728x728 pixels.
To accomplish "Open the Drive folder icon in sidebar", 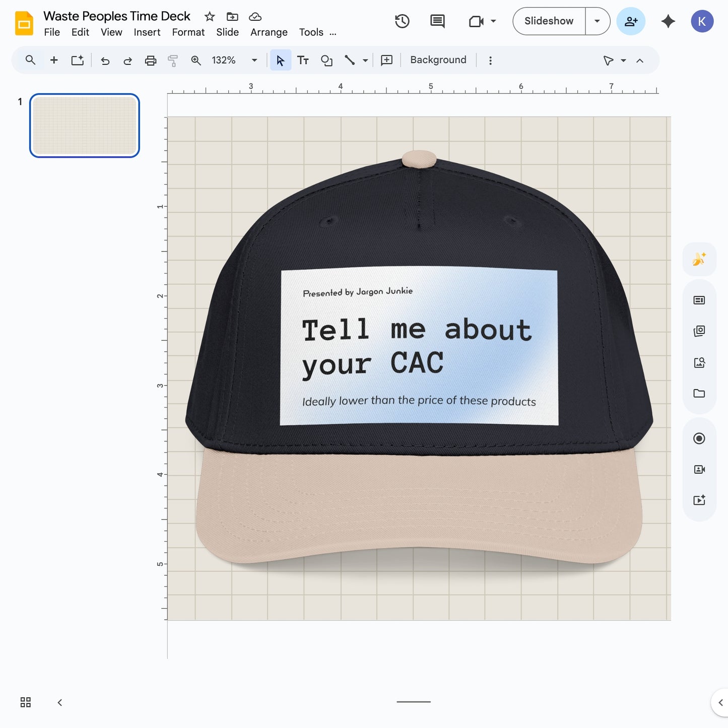I will (x=699, y=393).
